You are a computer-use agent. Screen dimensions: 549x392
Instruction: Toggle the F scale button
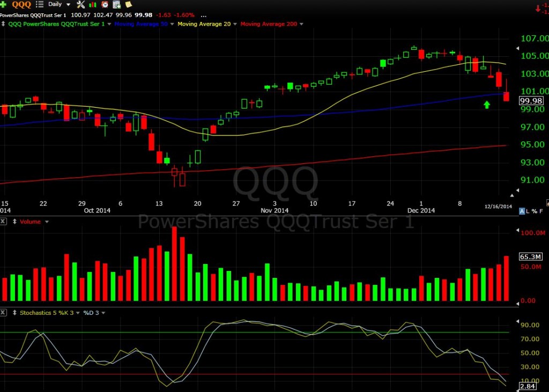(x=541, y=211)
